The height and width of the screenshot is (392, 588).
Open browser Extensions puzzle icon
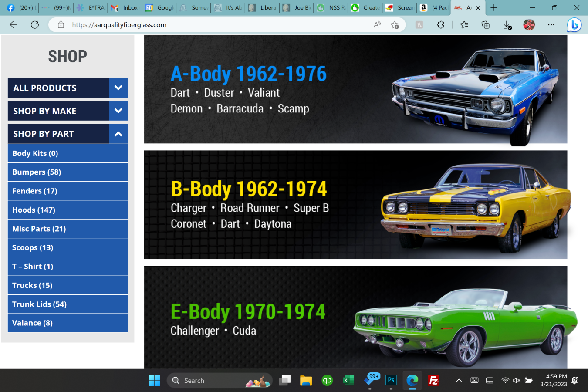pyautogui.click(x=441, y=25)
